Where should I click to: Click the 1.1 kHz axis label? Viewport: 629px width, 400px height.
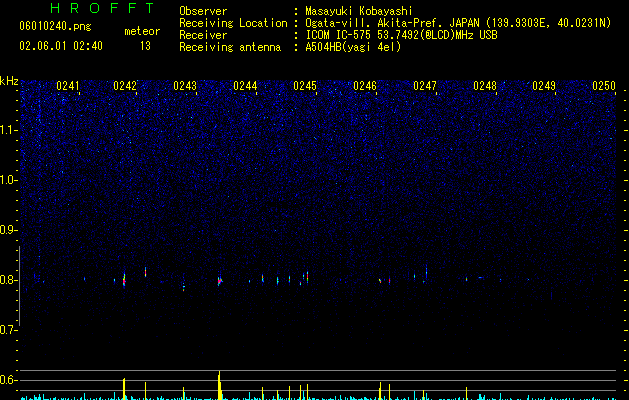coord(9,130)
